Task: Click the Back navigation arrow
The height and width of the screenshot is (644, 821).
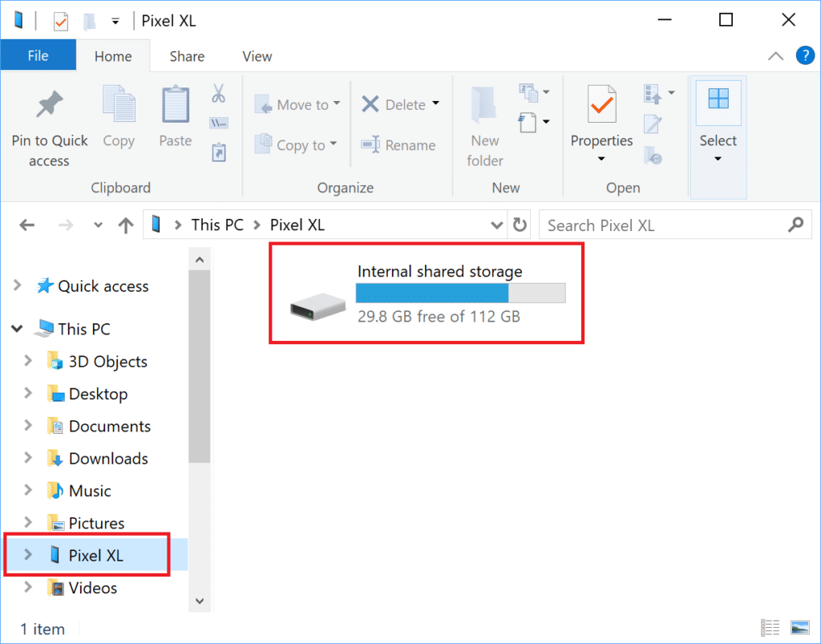Action: [x=26, y=225]
